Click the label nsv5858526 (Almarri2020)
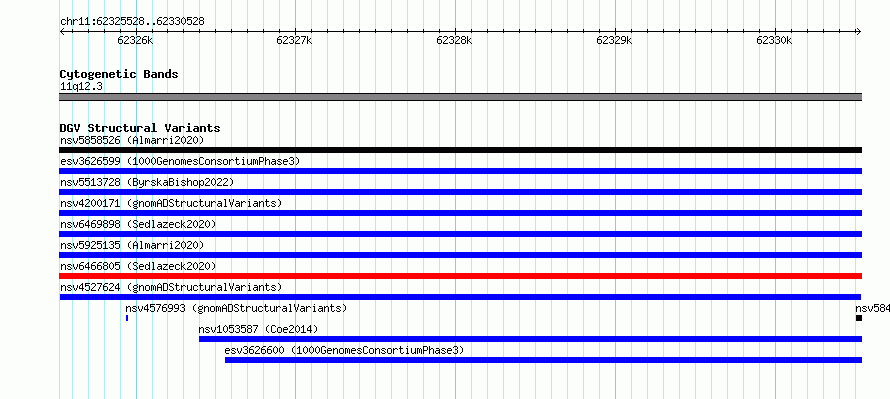Screen dimensions: 890x399 [132, 140]
